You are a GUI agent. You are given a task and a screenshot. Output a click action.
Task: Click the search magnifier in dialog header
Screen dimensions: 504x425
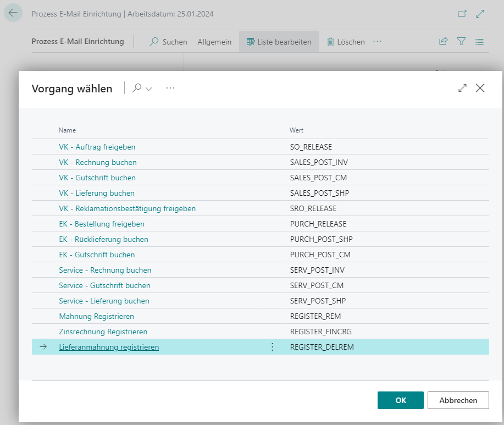(x=137, y=88)
